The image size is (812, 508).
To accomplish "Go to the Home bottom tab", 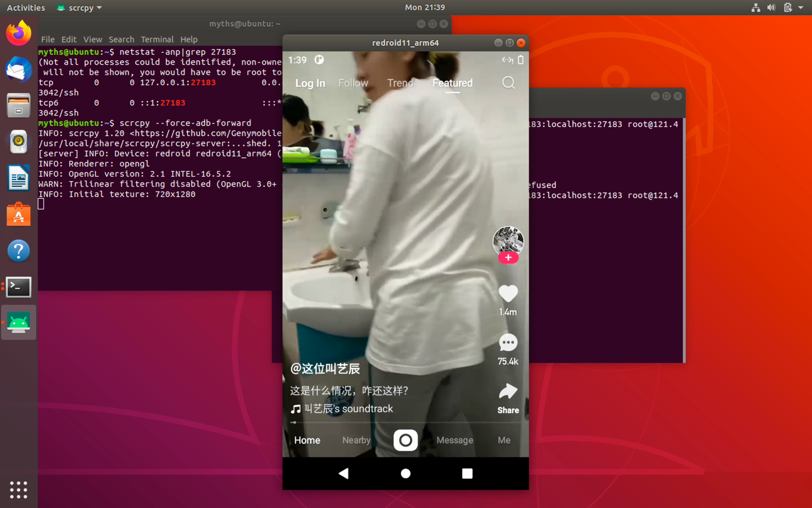I will 307,440.
